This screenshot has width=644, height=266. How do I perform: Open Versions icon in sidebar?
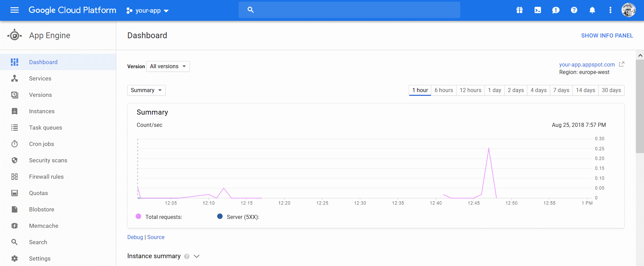pos(14,95)
